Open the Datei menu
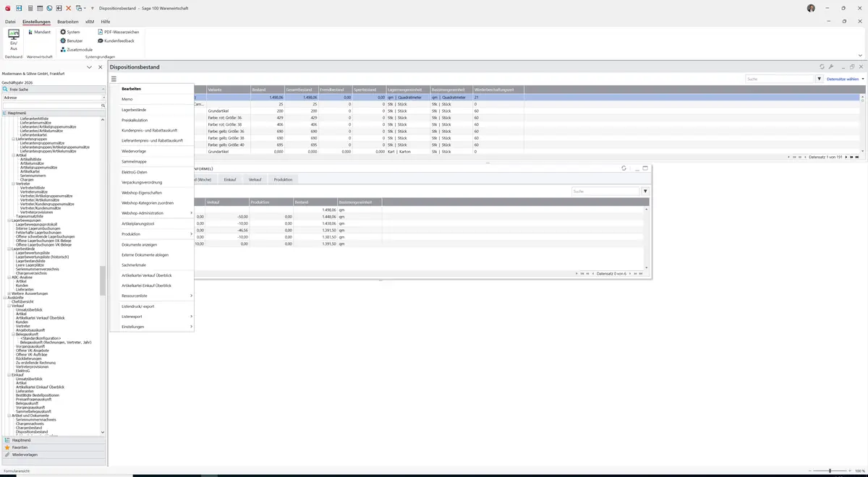The height and width of the screenshot is (477, 868). (x=10, y=22)
